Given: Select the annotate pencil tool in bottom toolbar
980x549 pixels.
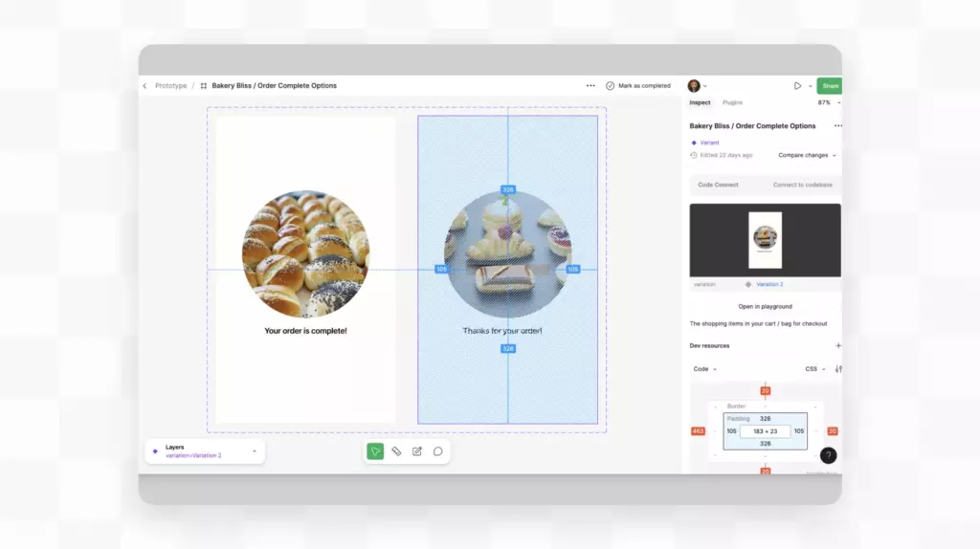Looking at the screenshot, I should click(417, 450).
